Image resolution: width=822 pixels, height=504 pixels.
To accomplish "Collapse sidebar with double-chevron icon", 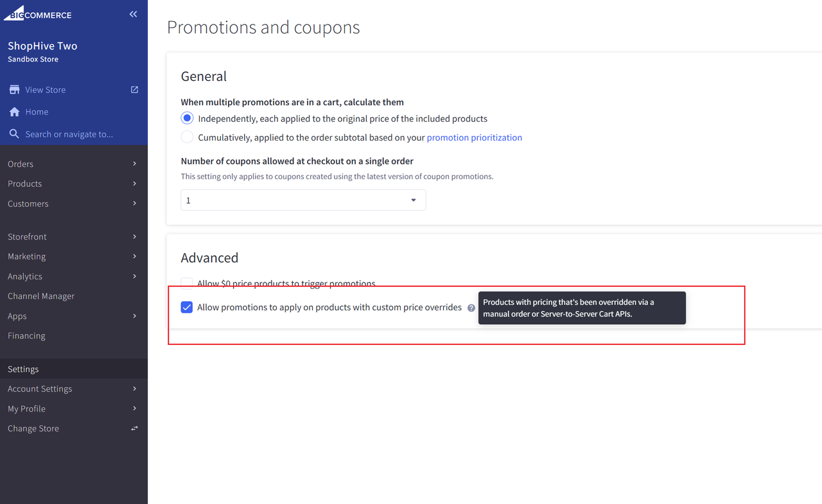I will coord(133,14).
